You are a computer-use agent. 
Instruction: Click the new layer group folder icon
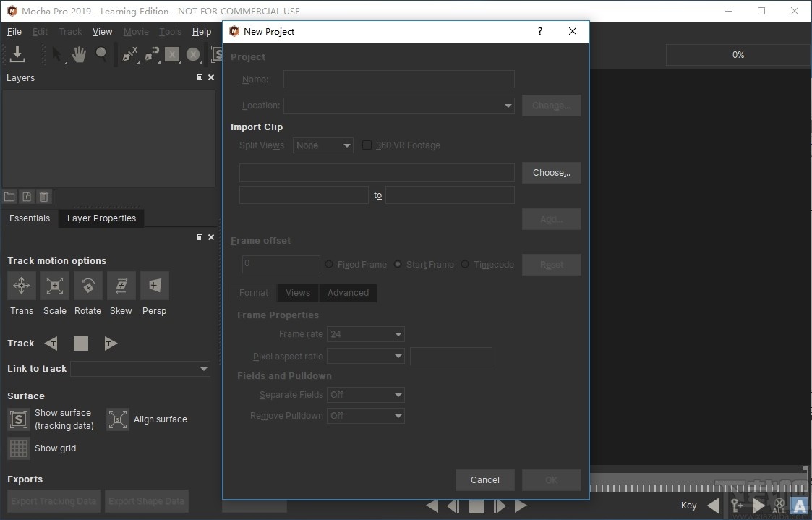(9, 197)
